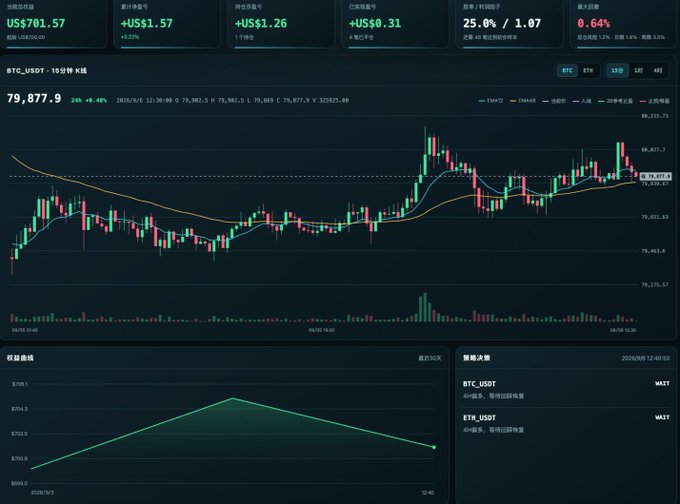Viewport: 680px width, 504px height.
Task: Toggle the EMA48 legend entry
Action: tap(523, 101)
